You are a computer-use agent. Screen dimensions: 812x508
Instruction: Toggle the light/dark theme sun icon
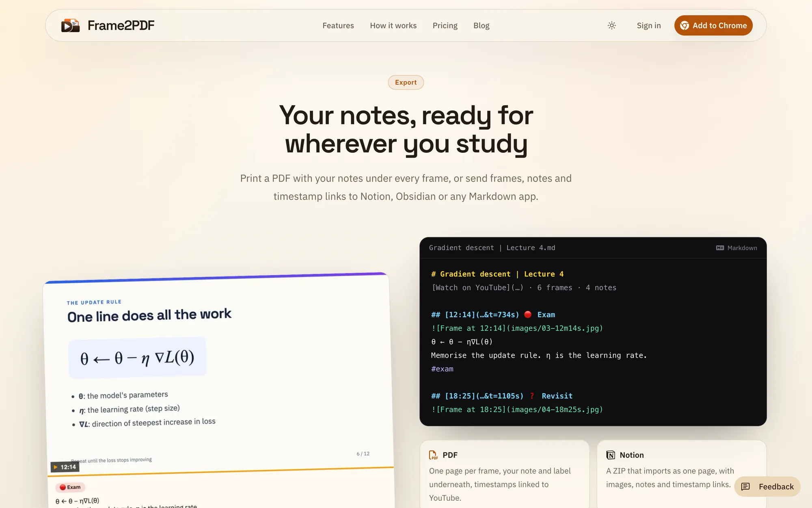tap(612, 26)
